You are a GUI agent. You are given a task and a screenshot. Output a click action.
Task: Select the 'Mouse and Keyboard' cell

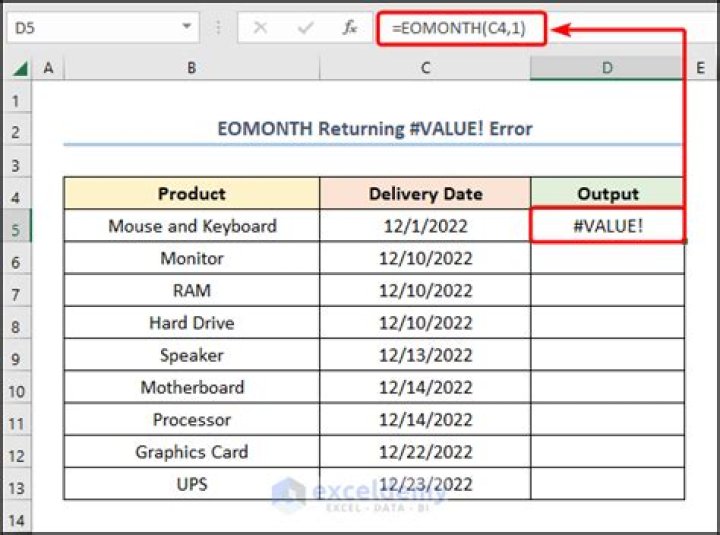click(192, 225)
